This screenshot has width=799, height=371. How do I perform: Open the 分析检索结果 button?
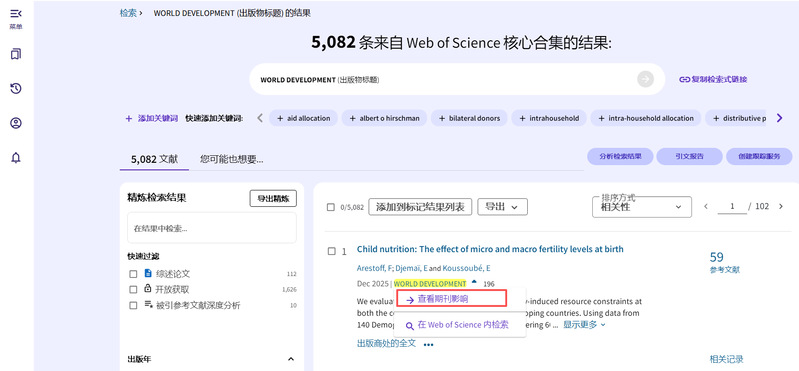pos(620,156)
